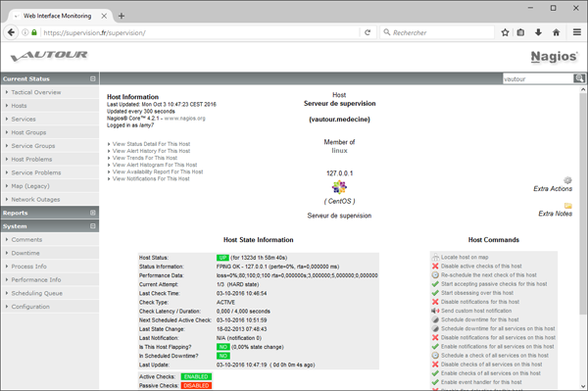The image size is (588, 391).
Task: Click green check for Start accepting passive checks
Action: pyautogui.click(x=435, y=284)
